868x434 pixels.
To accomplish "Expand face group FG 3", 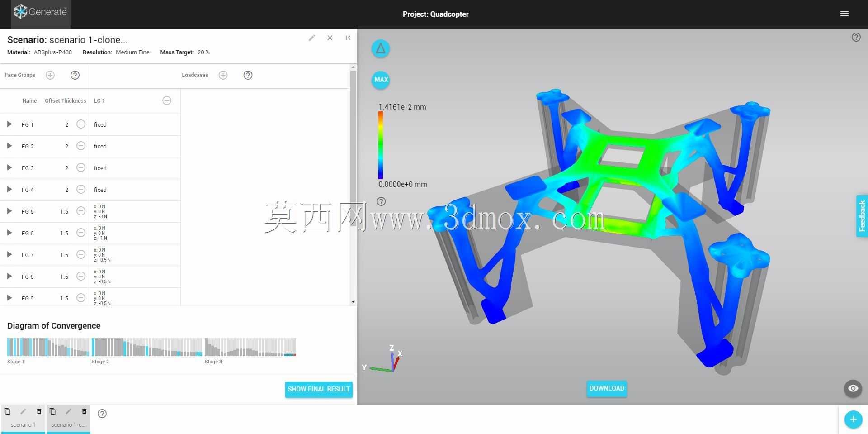I will pyautogui.click(x=9, y=167).
